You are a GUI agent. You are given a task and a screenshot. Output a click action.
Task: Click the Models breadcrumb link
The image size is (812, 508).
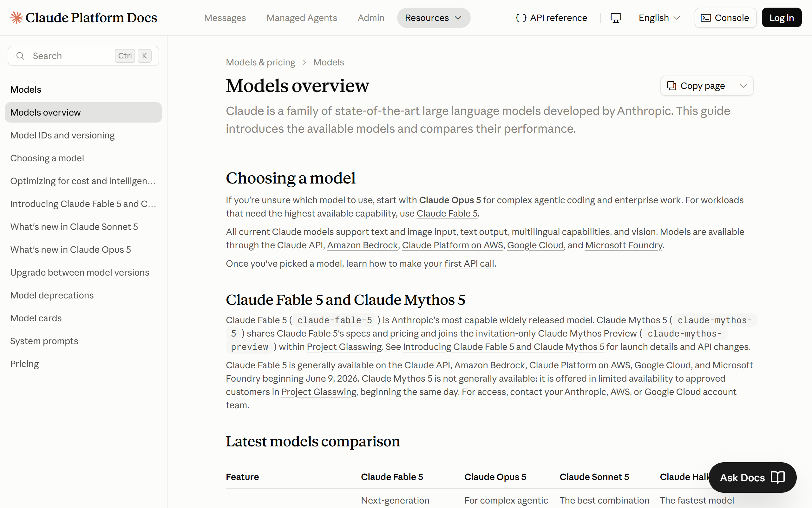329,62
